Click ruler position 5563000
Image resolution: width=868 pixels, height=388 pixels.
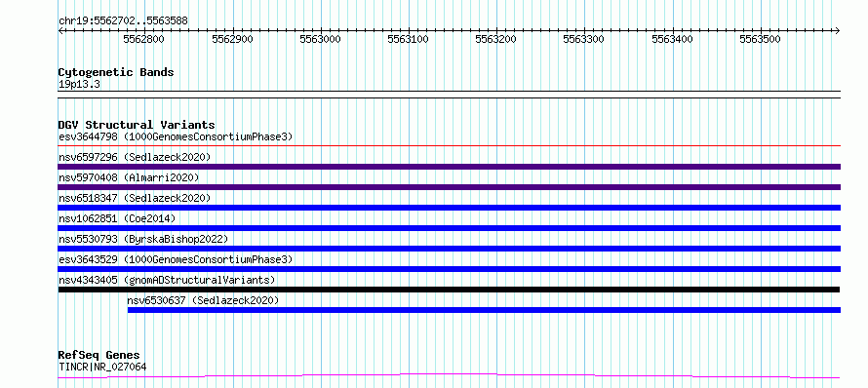[320, 39]
